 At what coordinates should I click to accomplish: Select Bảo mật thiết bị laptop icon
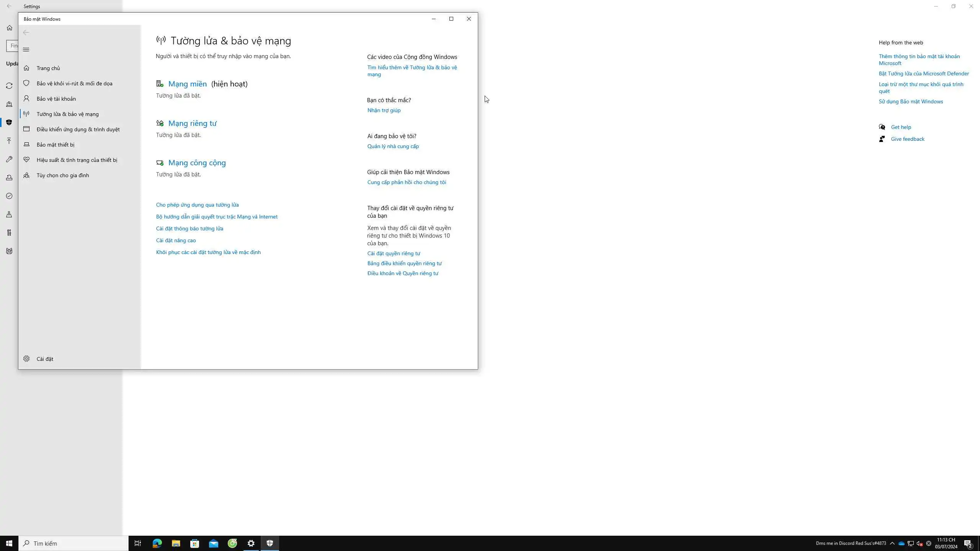pyautogui.click(x=26, y=145)
